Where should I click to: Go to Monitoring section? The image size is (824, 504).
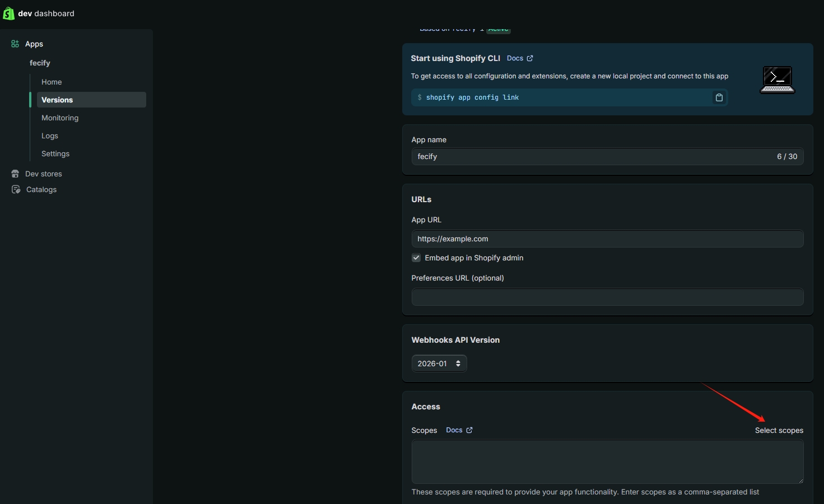pos(60,118)
